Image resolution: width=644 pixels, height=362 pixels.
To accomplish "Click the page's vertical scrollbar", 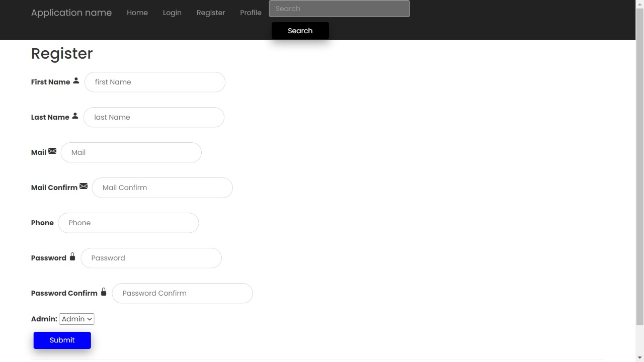I will [639, 166].
